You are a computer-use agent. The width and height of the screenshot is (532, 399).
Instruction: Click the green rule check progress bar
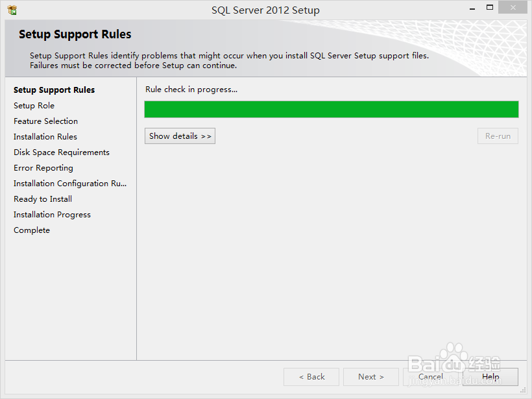pyautogui.click(x=331, y=109)
